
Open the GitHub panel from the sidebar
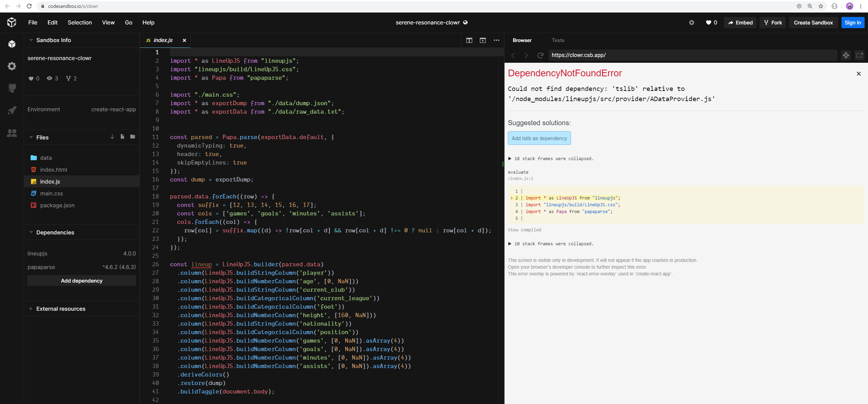(x=12, y=88)
